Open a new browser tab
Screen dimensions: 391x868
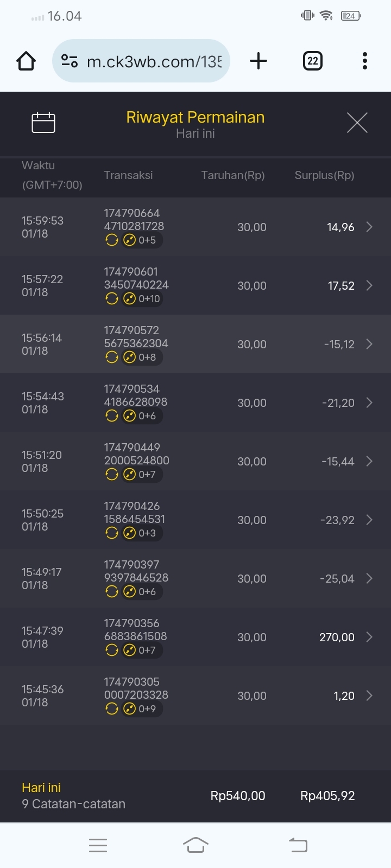click(258, 61)
